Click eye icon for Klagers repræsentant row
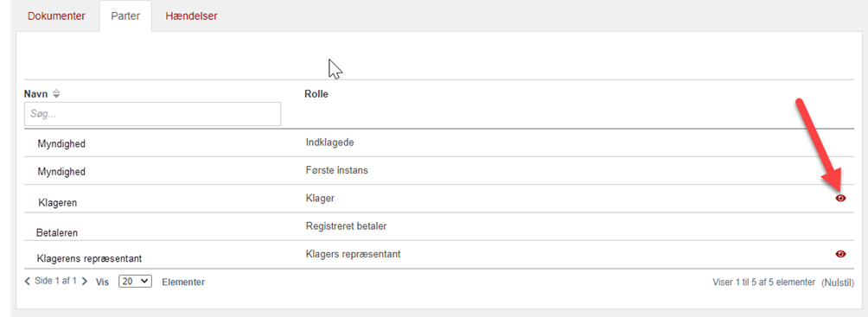 (840, 254)
